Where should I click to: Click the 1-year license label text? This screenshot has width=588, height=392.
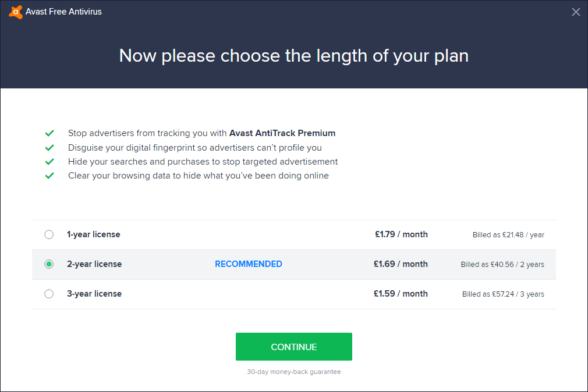[x=93, y=234]
